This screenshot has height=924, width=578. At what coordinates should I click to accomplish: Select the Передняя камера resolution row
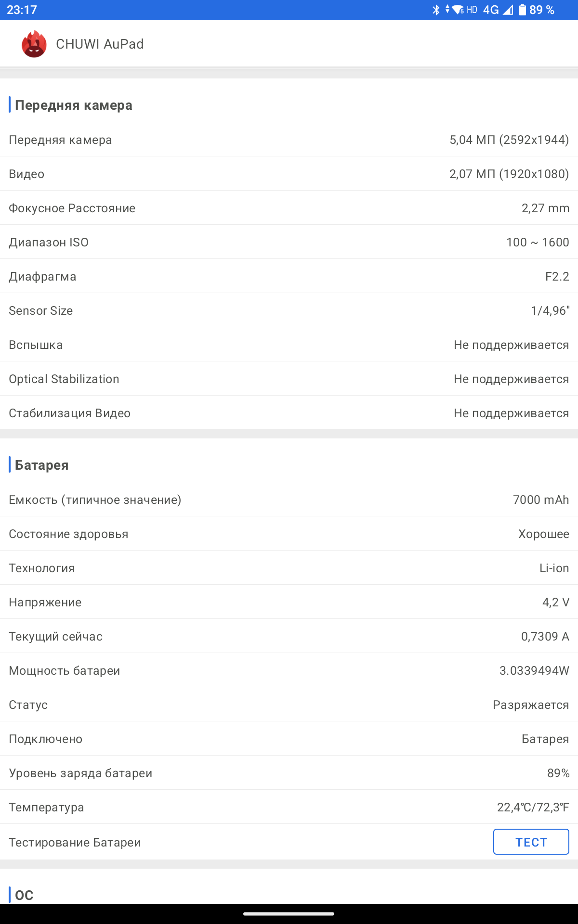[x=289, y=140]
